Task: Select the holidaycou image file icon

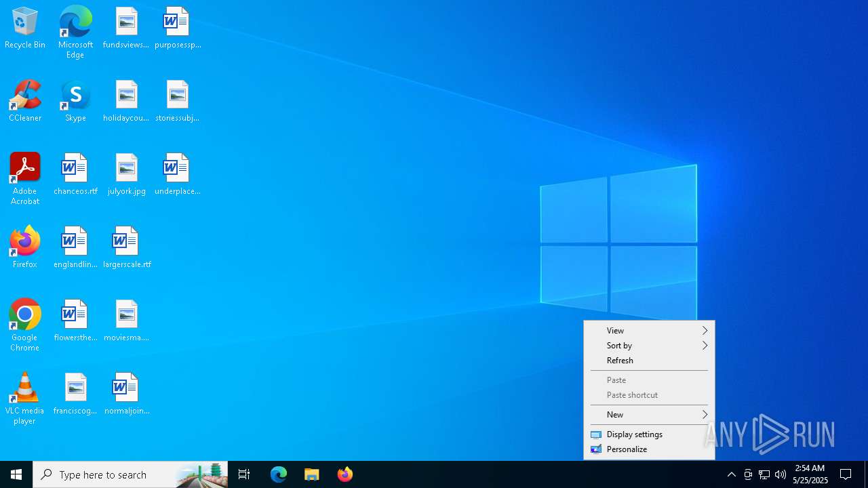Action: click(126, 102)
